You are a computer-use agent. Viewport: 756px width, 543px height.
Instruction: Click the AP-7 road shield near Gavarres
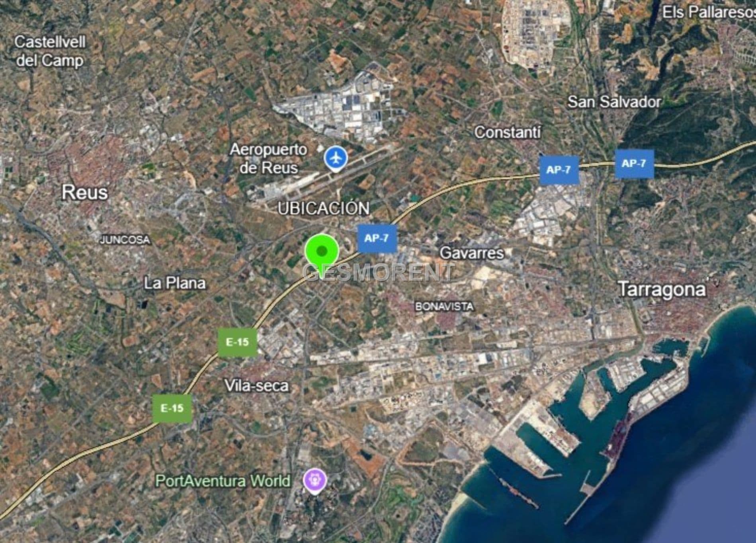point(377,238)
